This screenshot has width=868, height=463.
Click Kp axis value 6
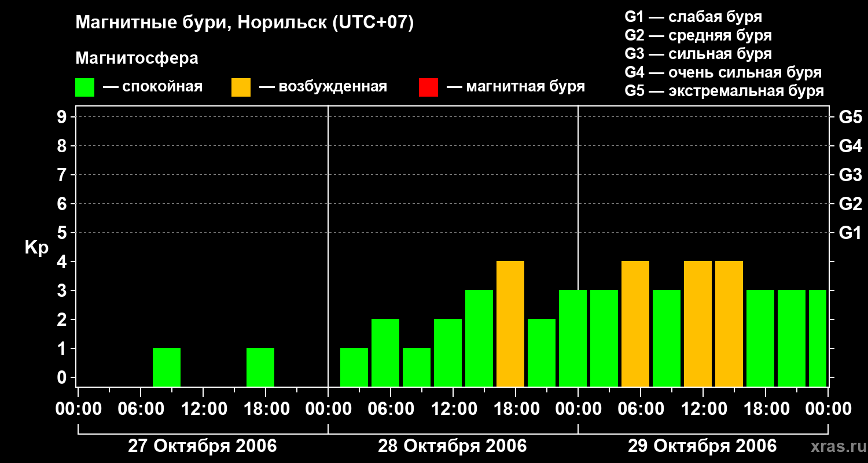pos(63,204)
